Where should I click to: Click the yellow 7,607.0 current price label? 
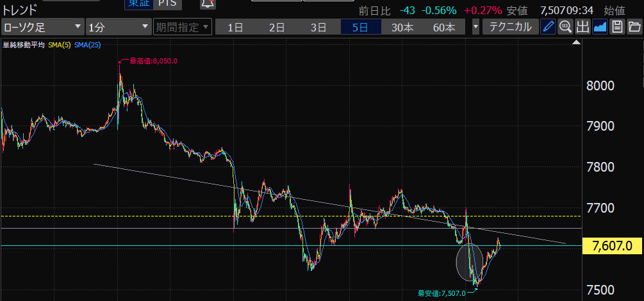point(612,246)
